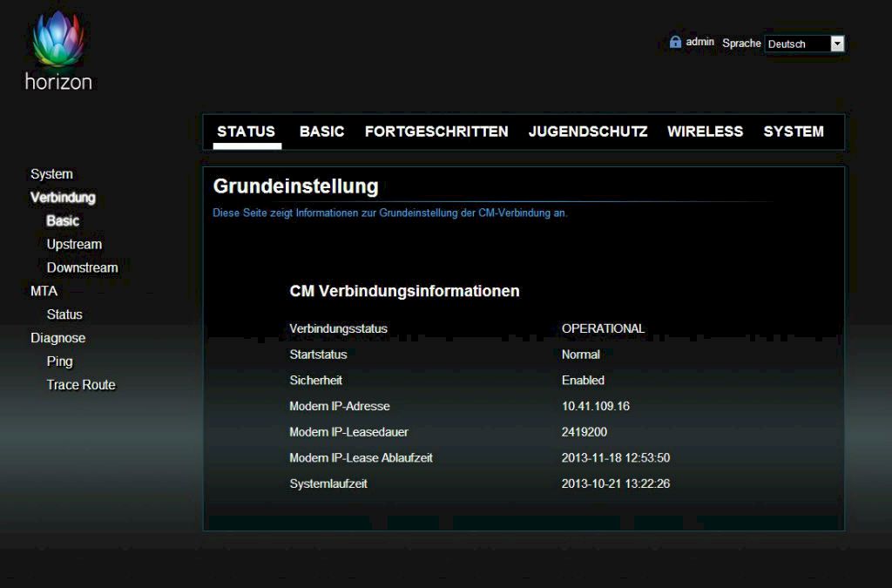Open System in the sidebar
The height and width of the screenshot is (588, 892).
[51, 174]
